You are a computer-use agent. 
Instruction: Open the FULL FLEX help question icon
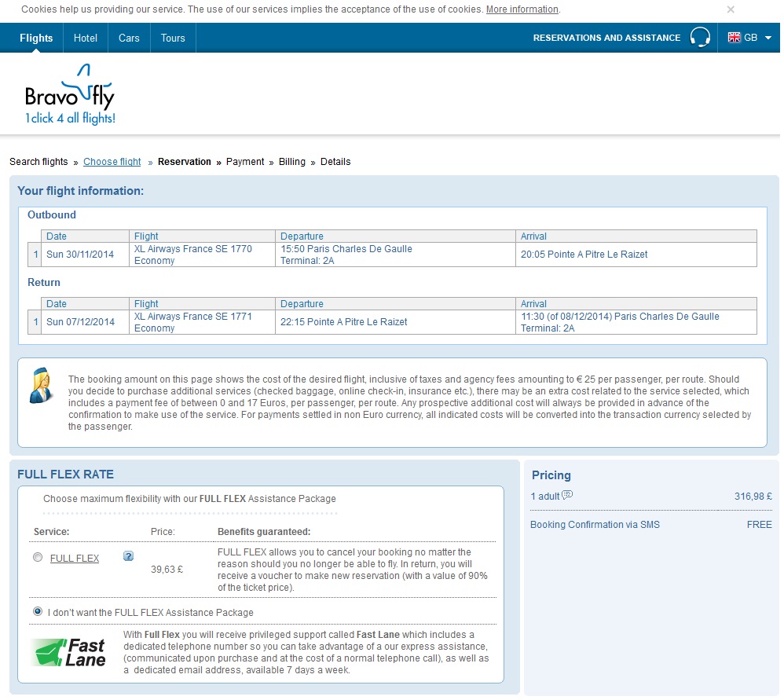129,556
